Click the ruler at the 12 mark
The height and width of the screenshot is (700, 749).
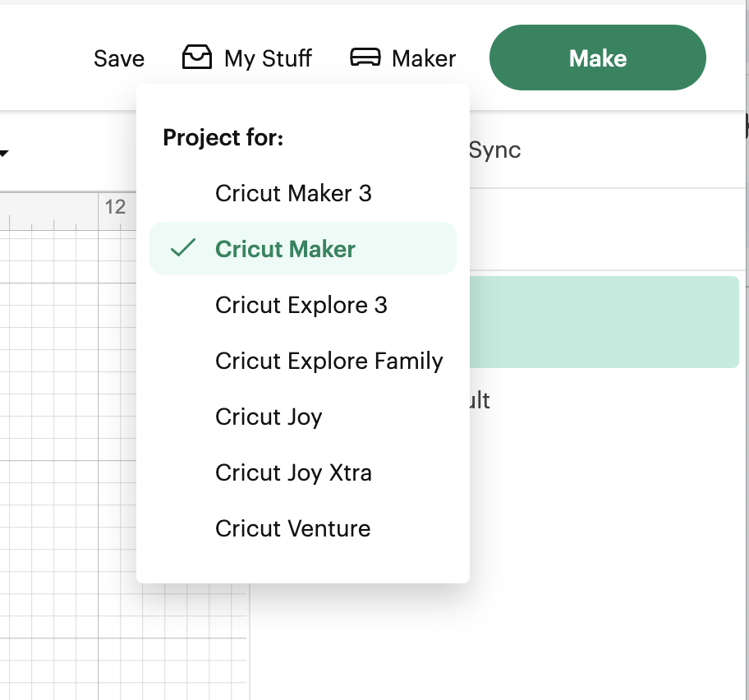[x=115, y=207]
